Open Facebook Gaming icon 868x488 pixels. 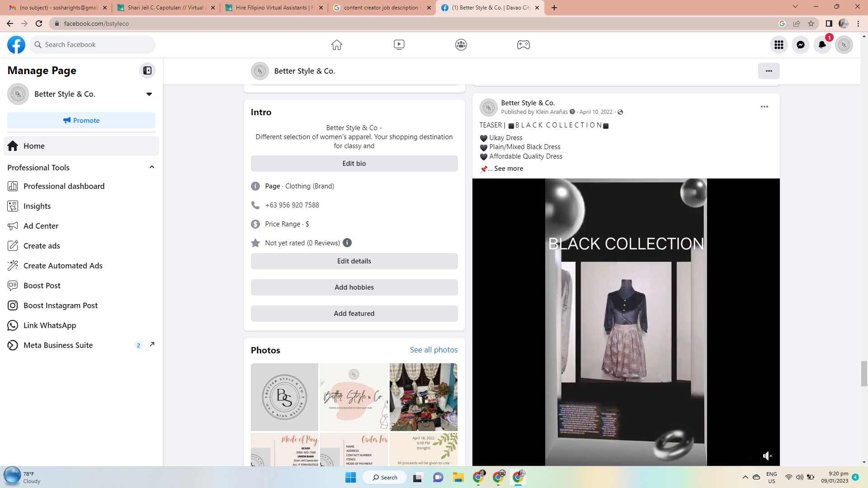pos(523,45)
